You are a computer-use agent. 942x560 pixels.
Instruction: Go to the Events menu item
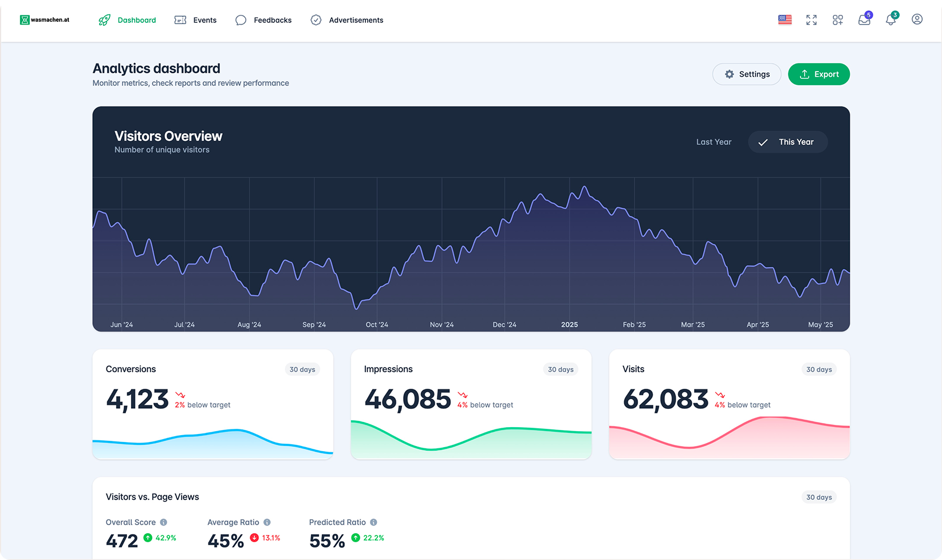click(x=196, y=20)
